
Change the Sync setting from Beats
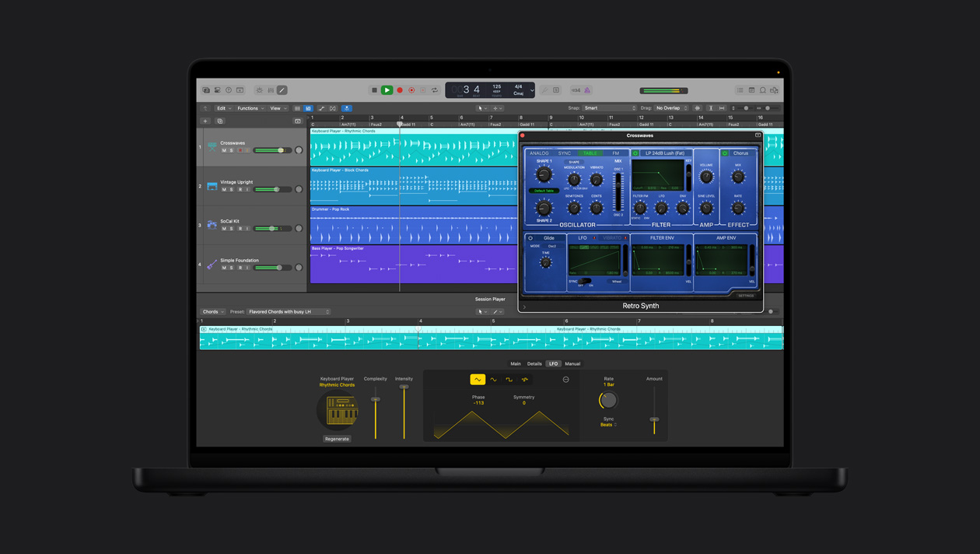[607, 425]
